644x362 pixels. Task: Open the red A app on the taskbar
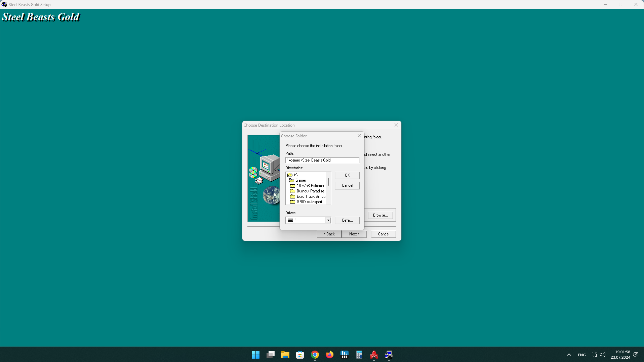(x=374, y=355)
